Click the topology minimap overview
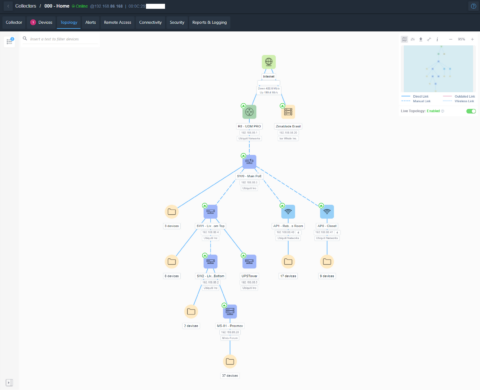This screenshot has height=390, width=480. 438,69
